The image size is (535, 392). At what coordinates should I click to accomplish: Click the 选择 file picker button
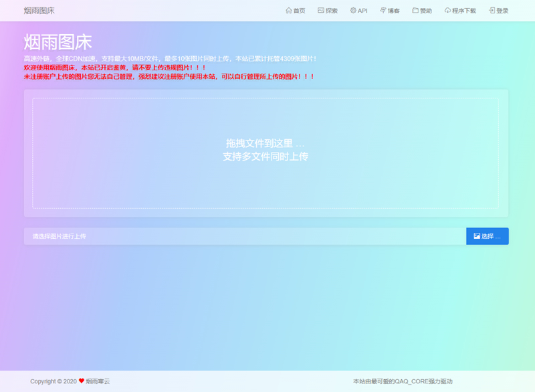tap(488, 236)
